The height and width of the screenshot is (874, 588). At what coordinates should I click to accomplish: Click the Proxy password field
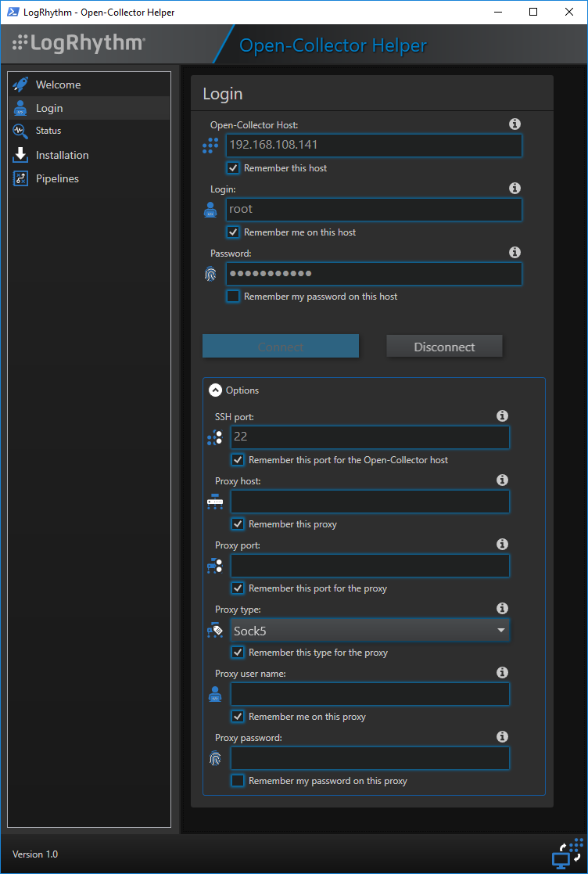370,758
